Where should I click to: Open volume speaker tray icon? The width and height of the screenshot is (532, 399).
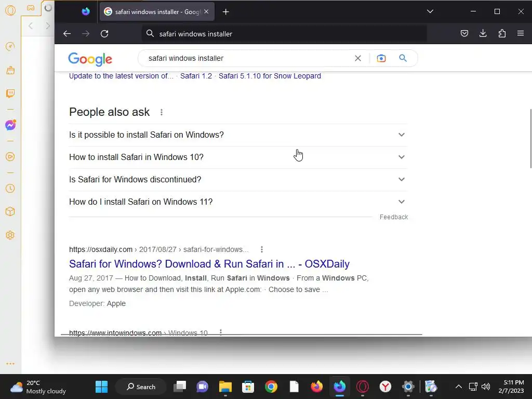tap(486, 387)
